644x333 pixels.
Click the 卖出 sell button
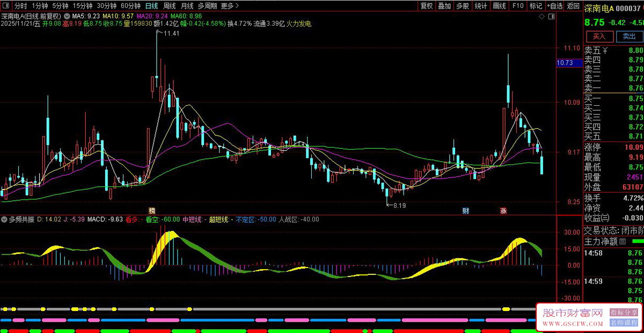tap(628, 37)
